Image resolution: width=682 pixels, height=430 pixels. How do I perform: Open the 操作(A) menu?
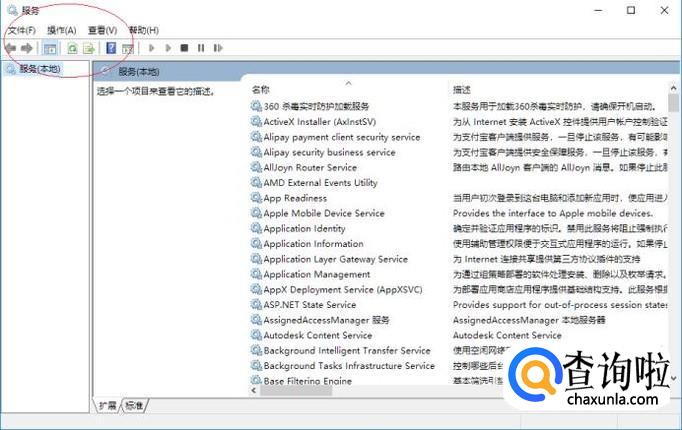[62, 30]
